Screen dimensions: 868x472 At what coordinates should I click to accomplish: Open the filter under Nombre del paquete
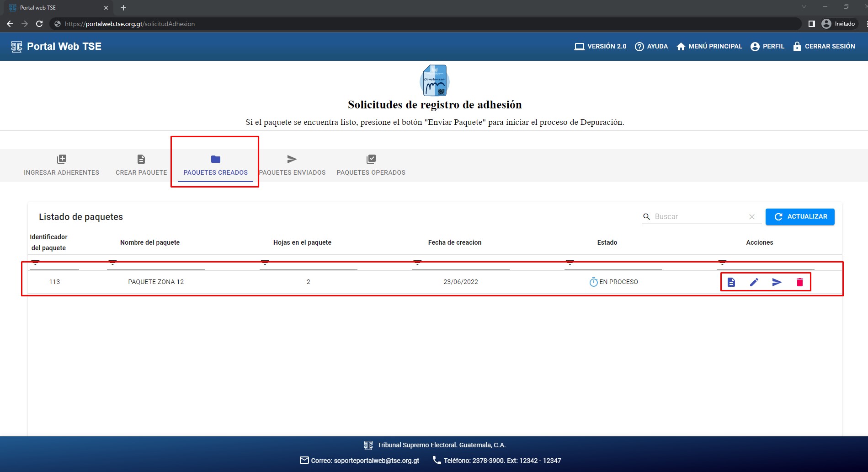pyautogui.click(x=112, y=263)
